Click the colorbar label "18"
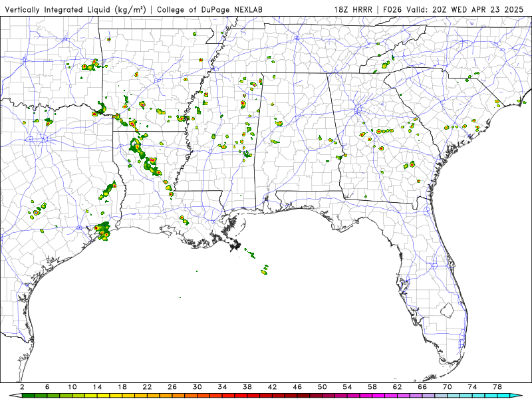This screenshot has width=532, height=399. tap(122, 387)
